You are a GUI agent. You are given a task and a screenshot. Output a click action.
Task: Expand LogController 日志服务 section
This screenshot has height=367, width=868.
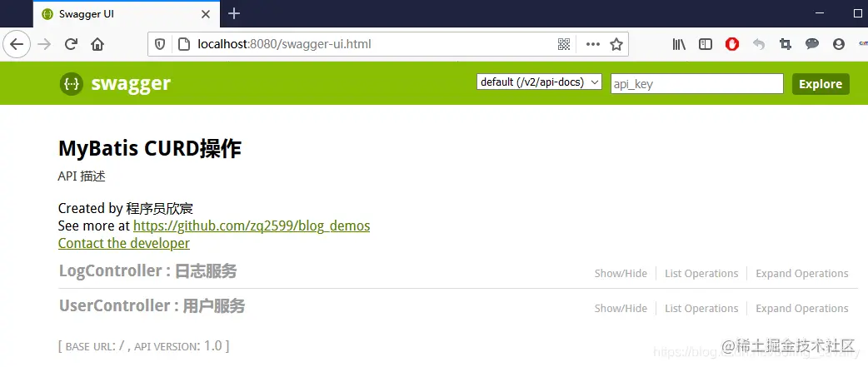(x=147, y=271)
